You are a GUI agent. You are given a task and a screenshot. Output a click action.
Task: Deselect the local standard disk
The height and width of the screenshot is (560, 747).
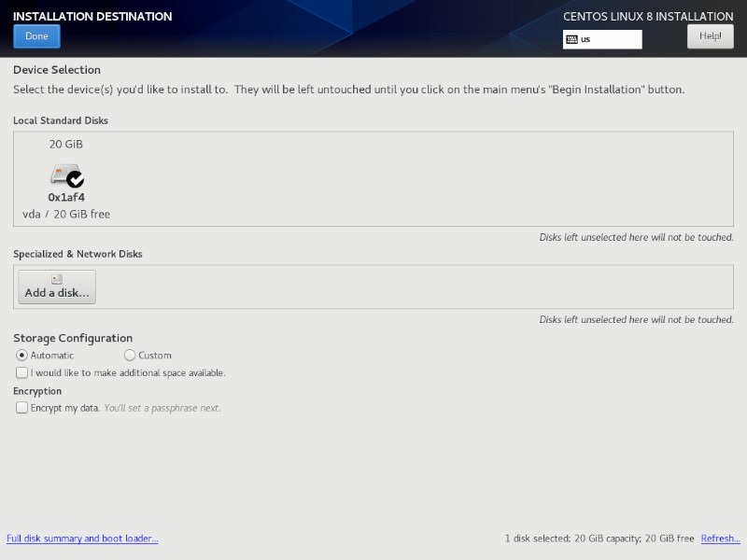[x=63, y=179]
